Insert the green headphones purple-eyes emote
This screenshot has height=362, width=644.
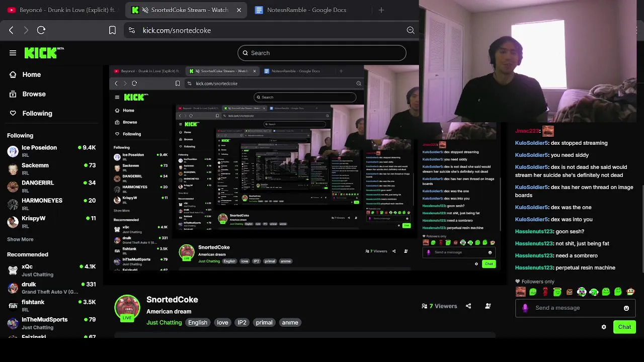coord(582,292)
